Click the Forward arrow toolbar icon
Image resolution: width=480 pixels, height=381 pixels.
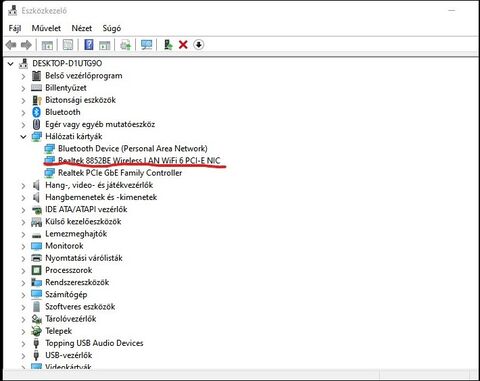(26, 45)
